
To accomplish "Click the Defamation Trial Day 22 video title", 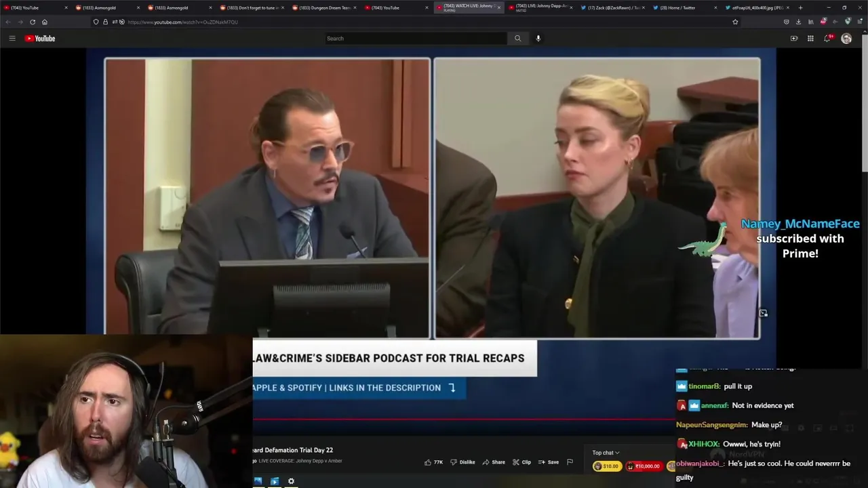I will (x=292, y=450).
